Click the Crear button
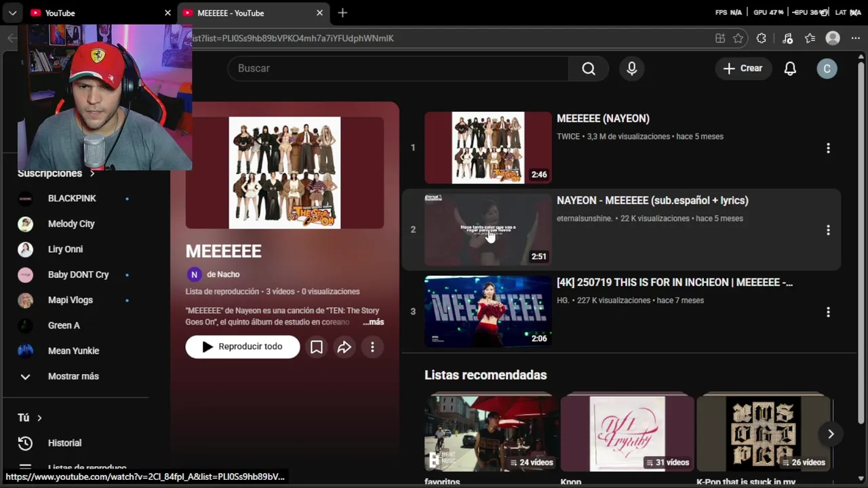Viewport: 868px width, 488px height. (x=743, y=68)
